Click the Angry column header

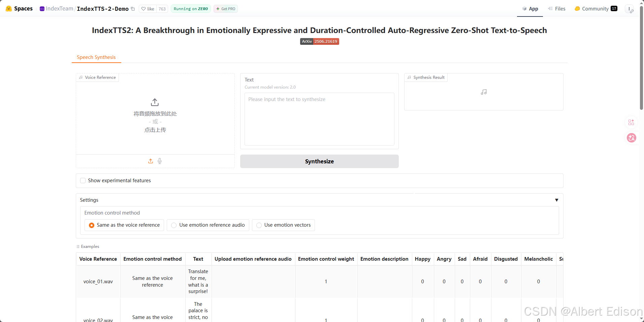[444, 259]
